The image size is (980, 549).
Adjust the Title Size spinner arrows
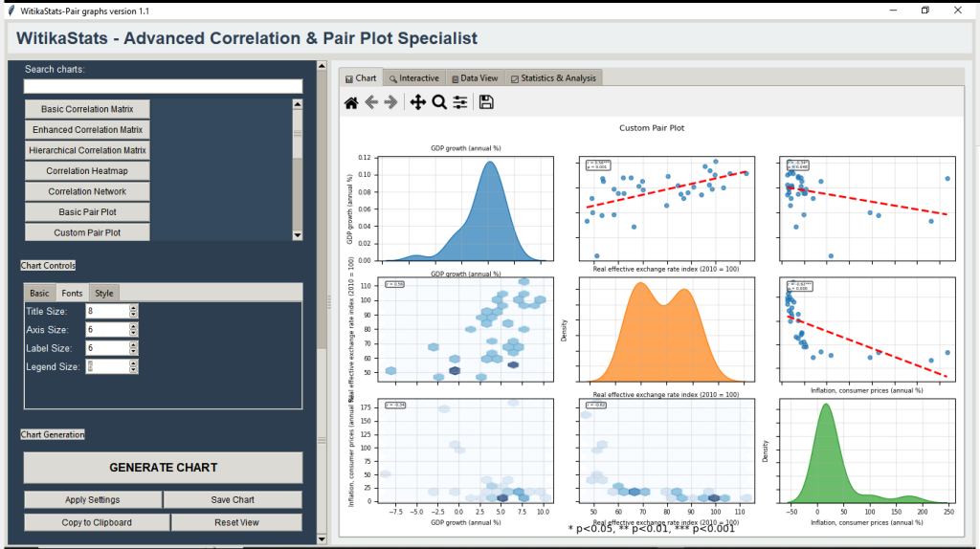point(133,311)
